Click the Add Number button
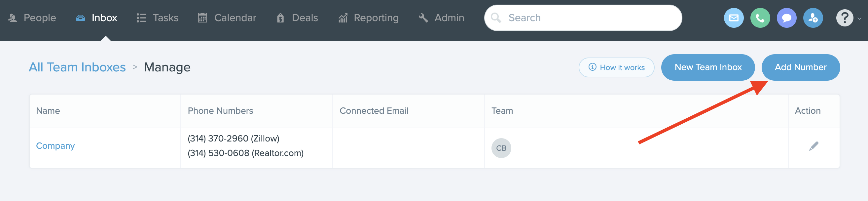 pos(800,67)
